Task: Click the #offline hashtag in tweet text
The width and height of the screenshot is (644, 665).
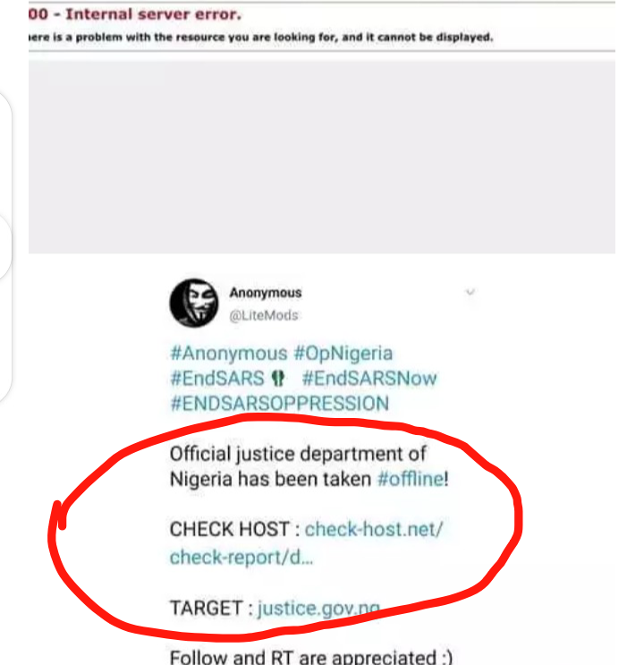Action: [411, 479]
